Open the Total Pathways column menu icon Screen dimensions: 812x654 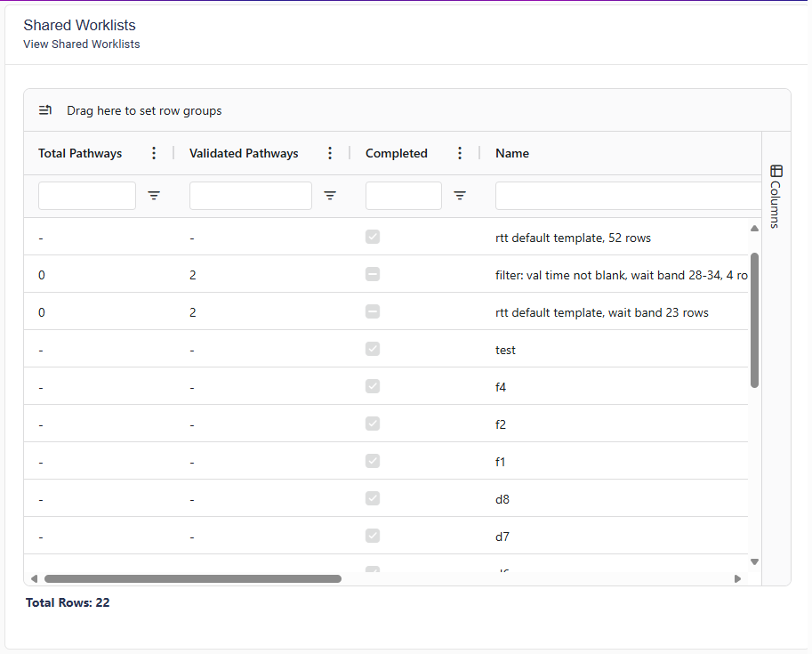154,153
